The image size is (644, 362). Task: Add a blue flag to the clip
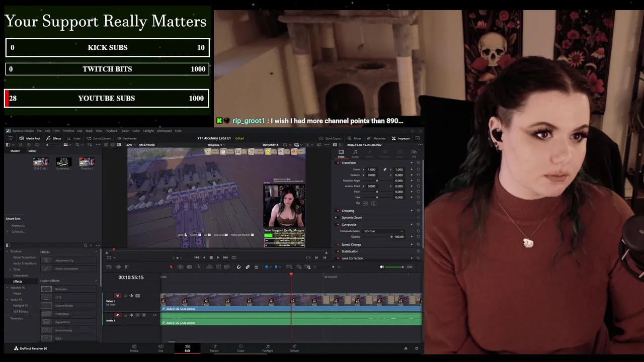(266, 267)
